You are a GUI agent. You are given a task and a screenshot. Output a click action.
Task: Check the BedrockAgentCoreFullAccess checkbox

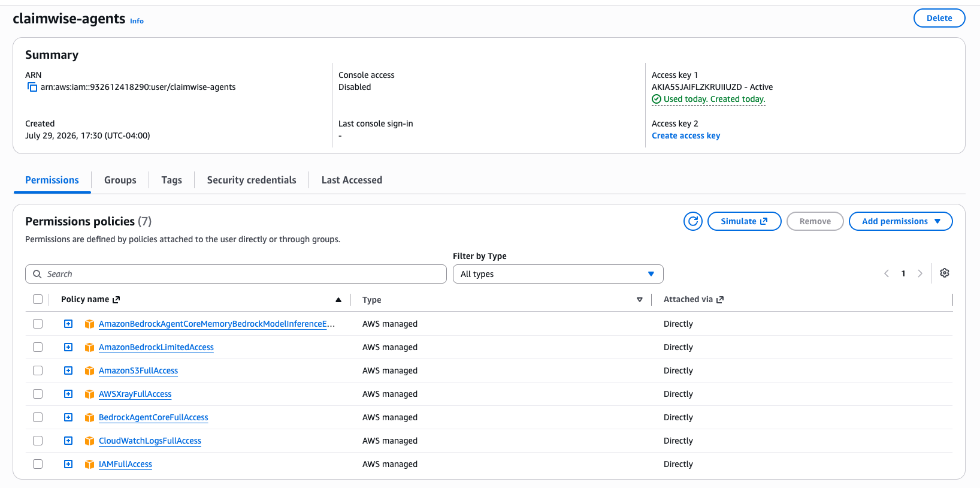pyautogui.click(x=38, y=417)
